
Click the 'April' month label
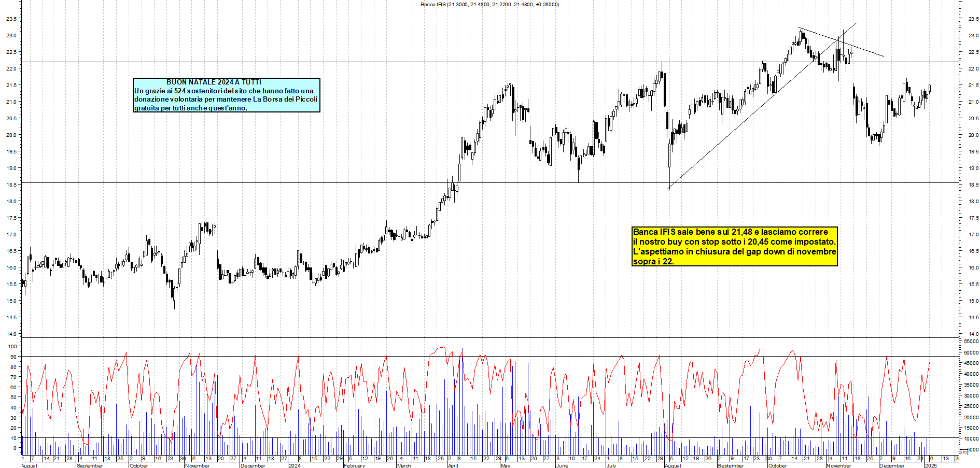(x=453, y=465)
